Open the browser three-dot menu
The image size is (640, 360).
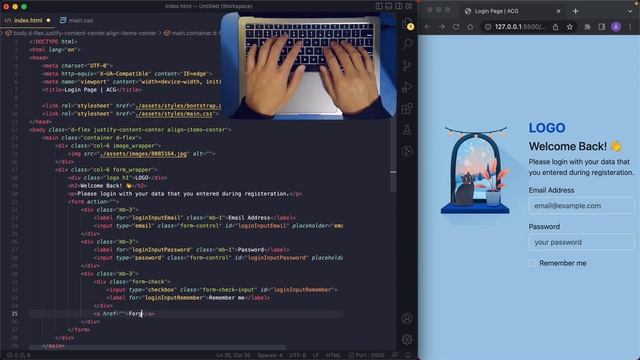coord(630,27)
